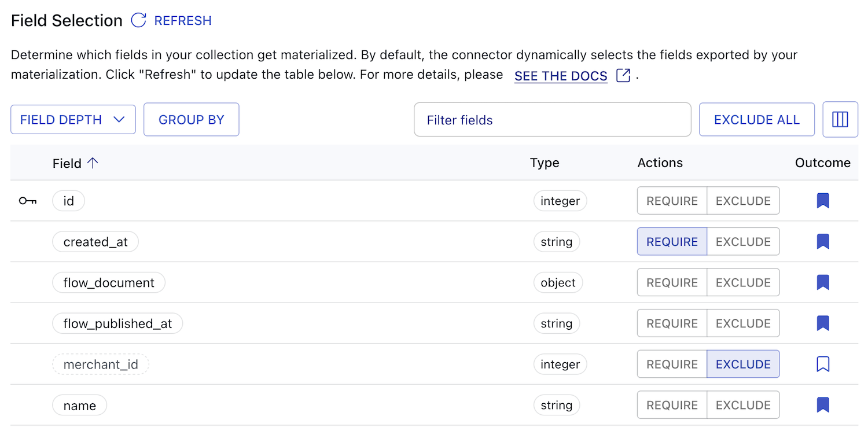Viewport: 868px width, 431px height.
Task: Click the bookmark icon on the flow_published_at row
Action: pos(823,323)
